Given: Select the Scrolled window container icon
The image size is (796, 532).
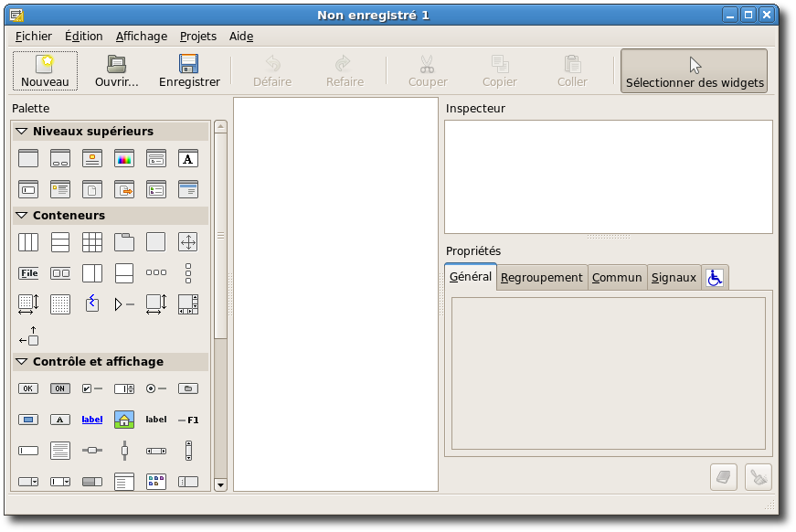Looking at the screenshot, I should click(x=188, y=304).
